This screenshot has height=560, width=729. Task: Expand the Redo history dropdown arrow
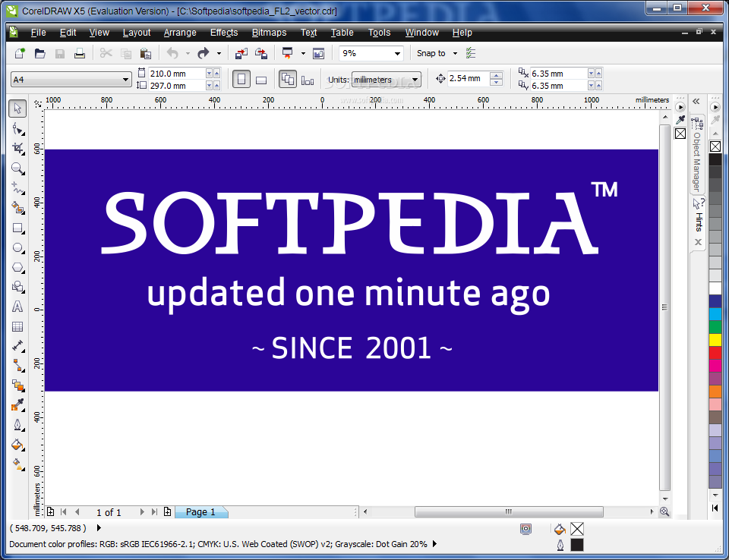[x=219, y=53]
